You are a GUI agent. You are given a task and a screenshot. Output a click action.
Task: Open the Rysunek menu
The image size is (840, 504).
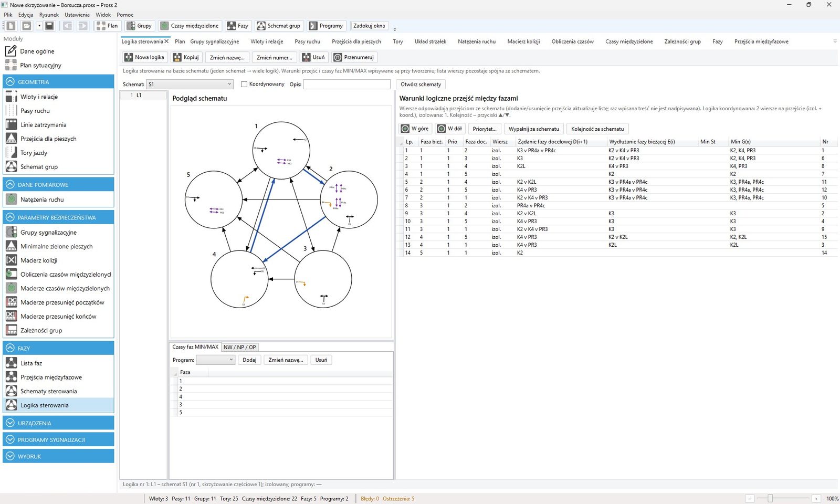[x=49, y=15]
